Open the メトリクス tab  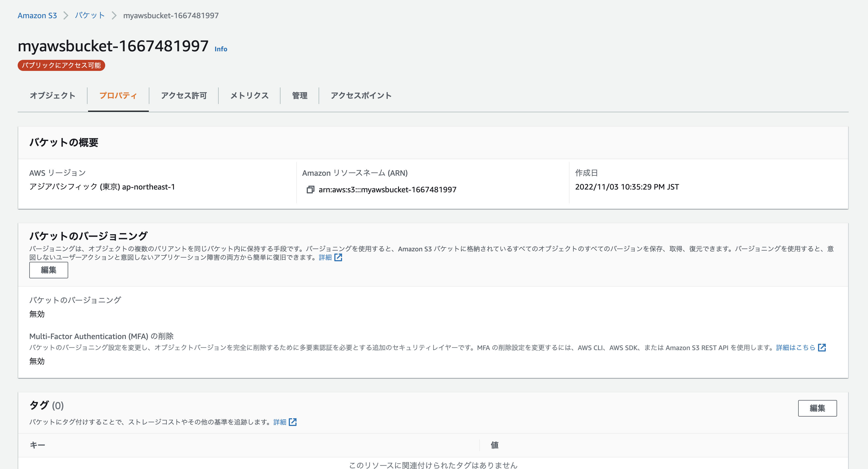[x=249, y=95]
